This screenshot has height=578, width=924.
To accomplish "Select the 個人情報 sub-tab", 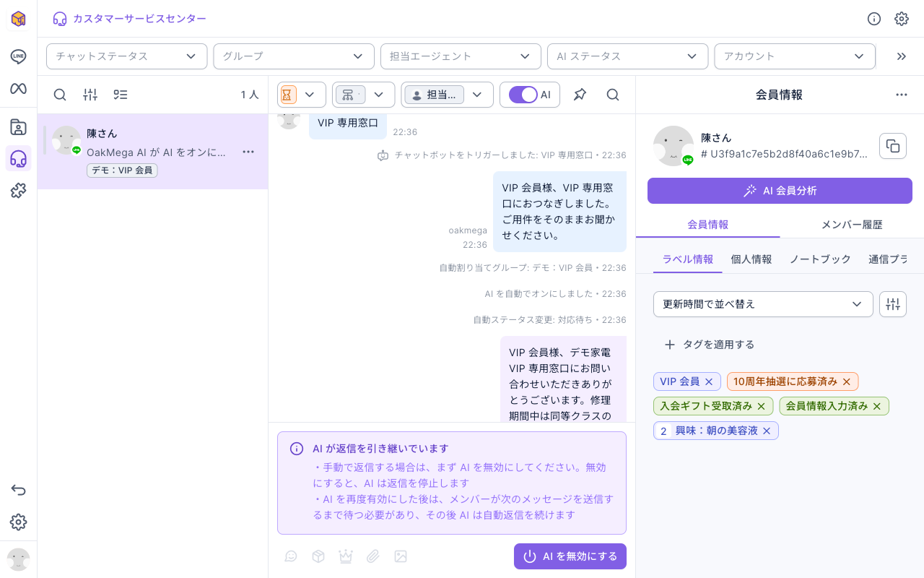I will [x=751, y=259].
